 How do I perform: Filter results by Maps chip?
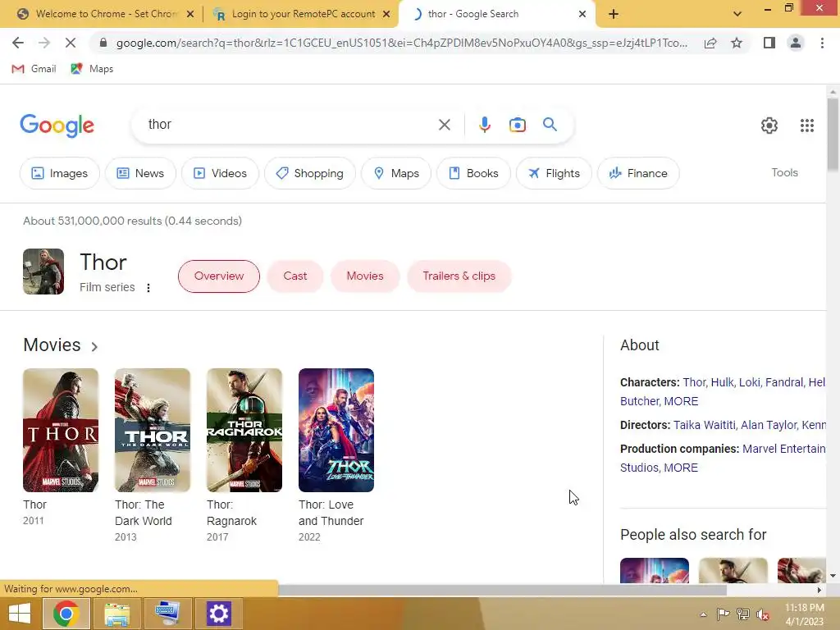click(x=396, y=173)
